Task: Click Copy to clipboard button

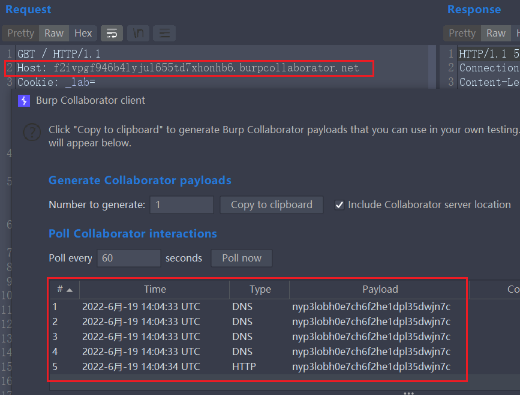Action: pos(272,205)
